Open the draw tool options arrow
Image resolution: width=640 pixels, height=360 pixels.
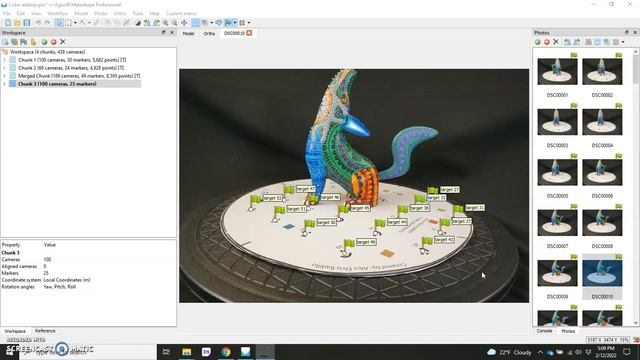[89, 23]
